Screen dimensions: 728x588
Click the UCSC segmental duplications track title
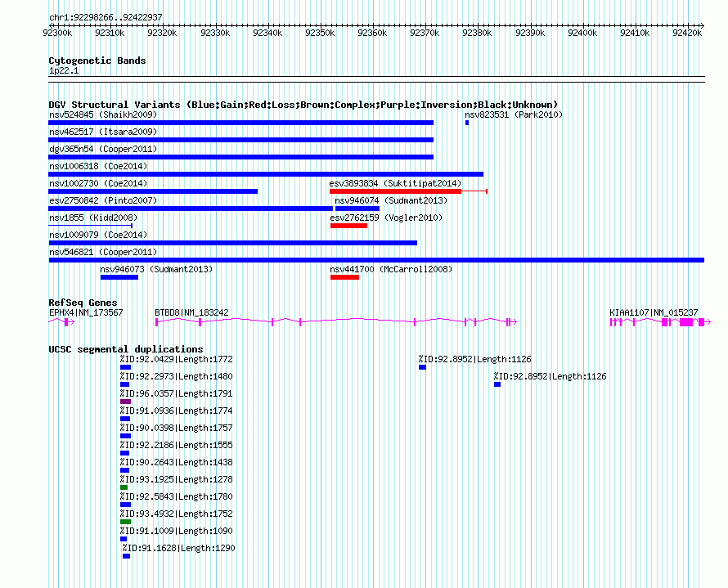[126, 349]
